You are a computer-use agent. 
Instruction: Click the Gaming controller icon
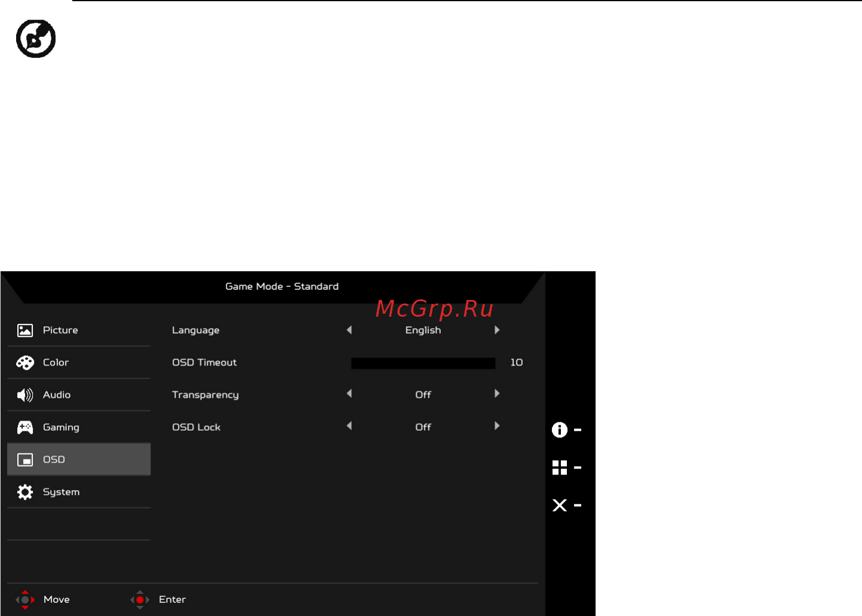click(x=25, y=427)
